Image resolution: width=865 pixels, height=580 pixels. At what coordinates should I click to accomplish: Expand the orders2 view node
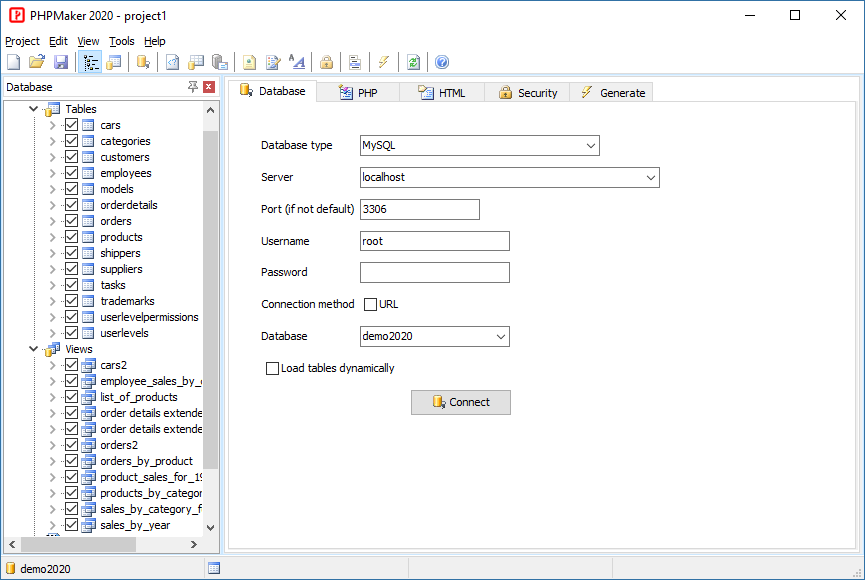tap(52, 445)
